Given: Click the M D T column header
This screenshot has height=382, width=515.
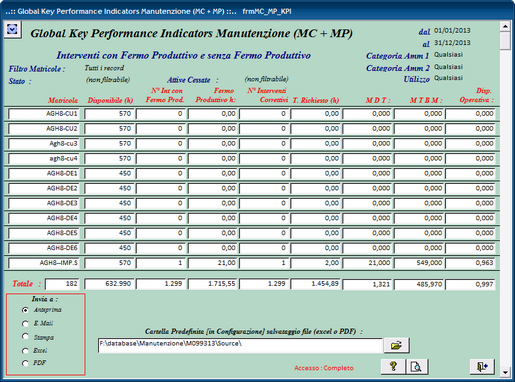Looking at the screenshot, I should pyautogui.click(x=378, y=100).
